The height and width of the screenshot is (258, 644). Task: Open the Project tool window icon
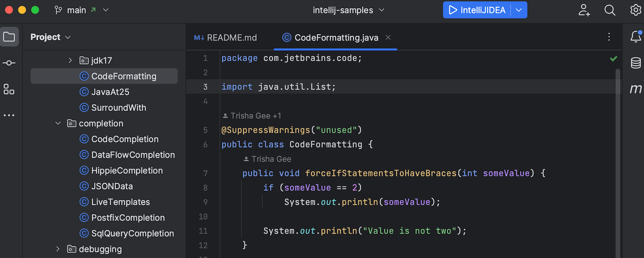pos(9,37)
